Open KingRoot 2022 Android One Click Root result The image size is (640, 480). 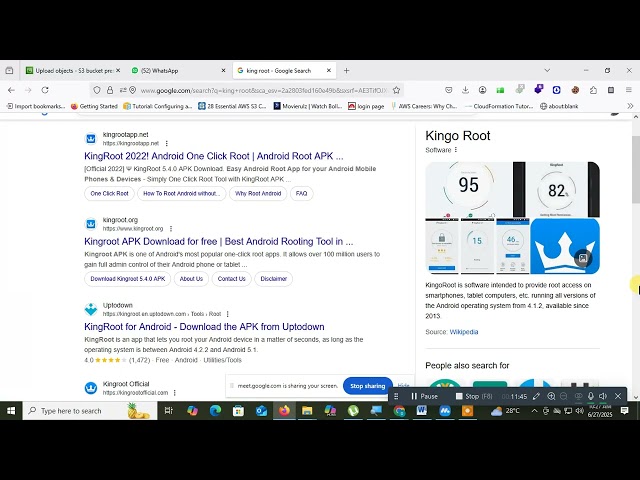click(213, 156)
